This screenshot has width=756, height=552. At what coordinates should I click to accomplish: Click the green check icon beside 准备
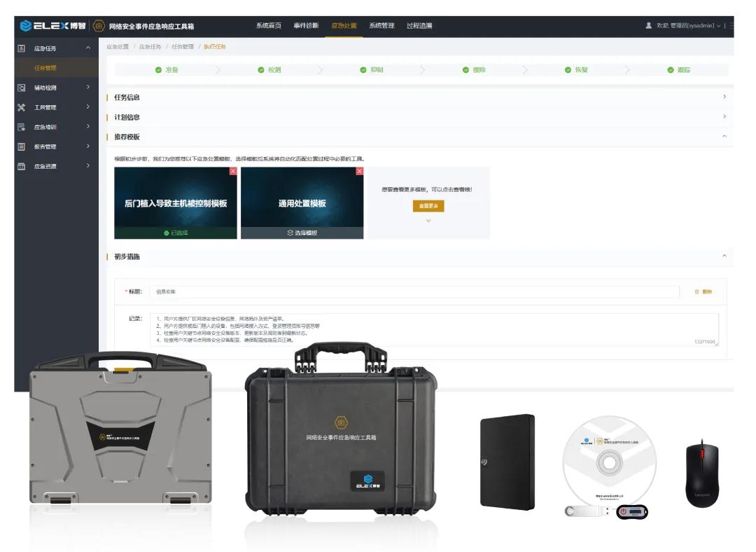158,70
